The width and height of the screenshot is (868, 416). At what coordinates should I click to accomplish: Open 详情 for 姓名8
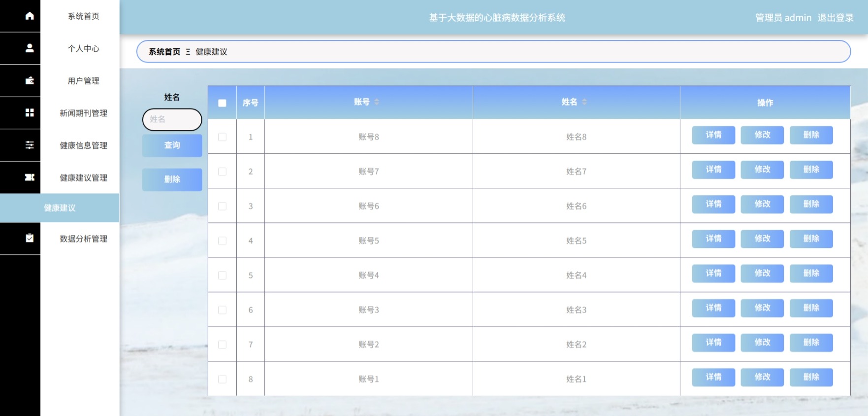click(713, 135)
